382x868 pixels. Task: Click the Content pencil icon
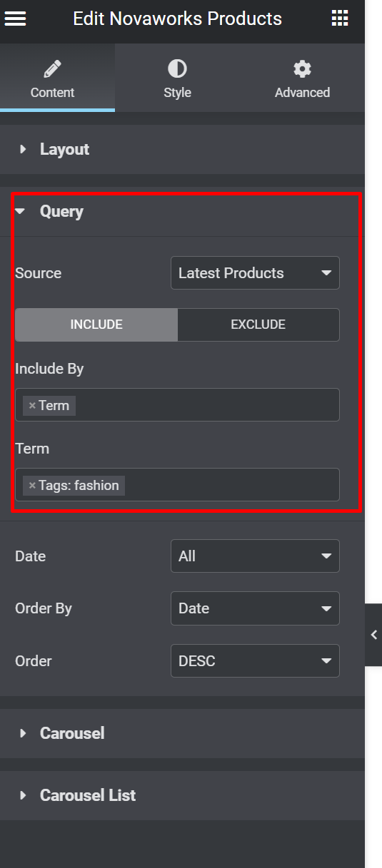coord(52,69)
